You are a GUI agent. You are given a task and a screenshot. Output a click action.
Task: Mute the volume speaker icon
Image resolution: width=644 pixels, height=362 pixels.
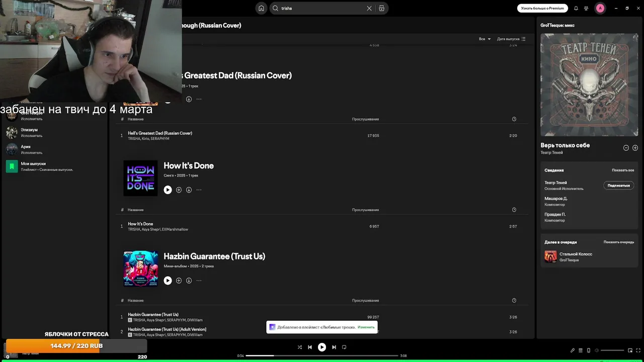pyautogui.click(x=597, y=350)
